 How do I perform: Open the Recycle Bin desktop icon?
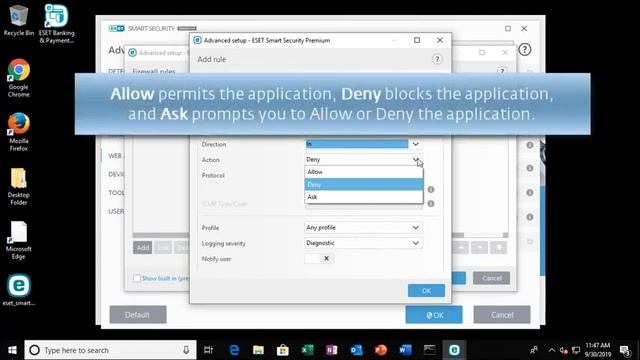[18, 20]
